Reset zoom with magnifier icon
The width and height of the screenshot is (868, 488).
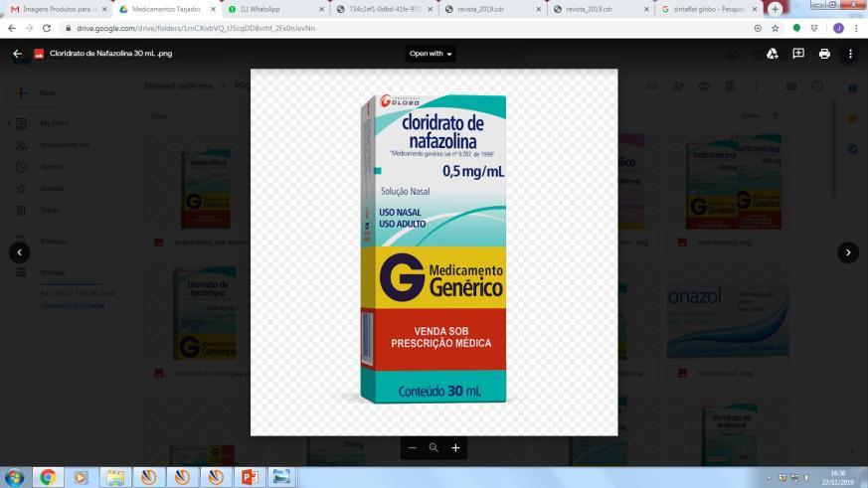pos(434,447)
